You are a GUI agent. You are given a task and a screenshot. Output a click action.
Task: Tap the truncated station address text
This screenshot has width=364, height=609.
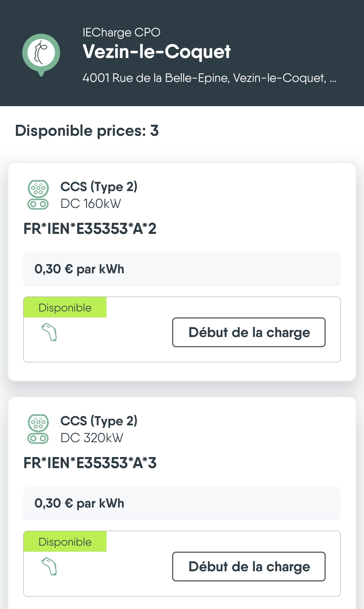[209, 78]
